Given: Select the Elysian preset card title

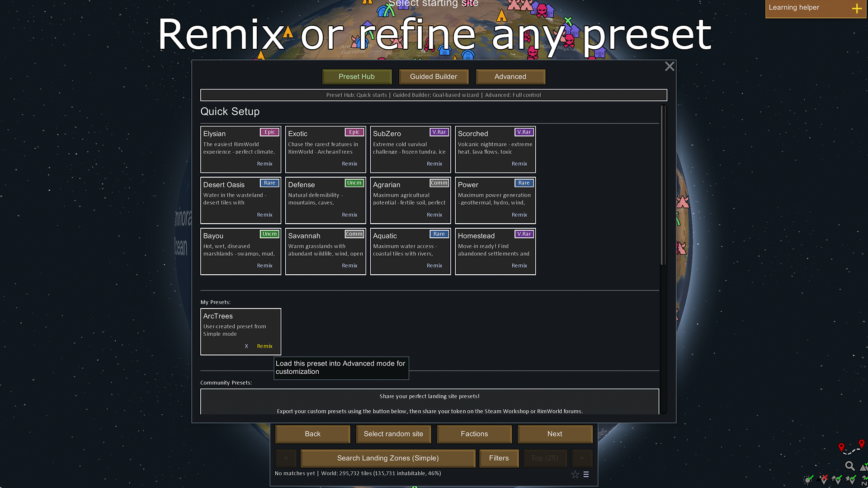Looking at the screenshot, I should (x=214, y=134).
